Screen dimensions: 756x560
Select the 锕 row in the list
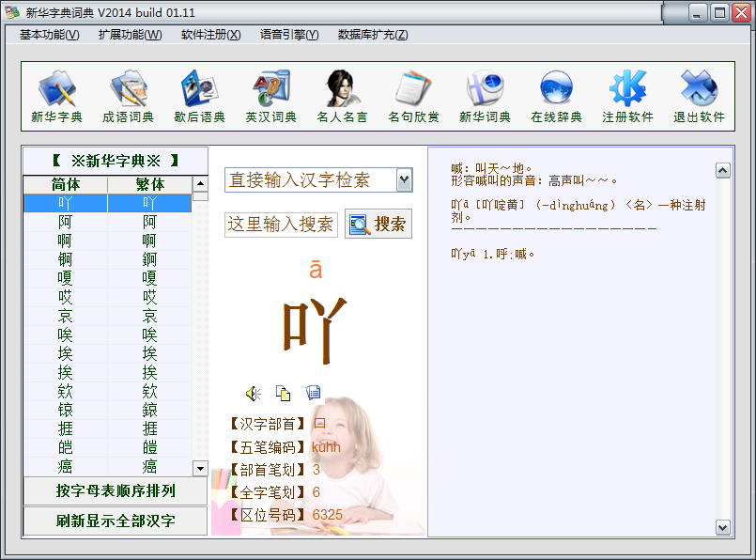pos(107,259)
